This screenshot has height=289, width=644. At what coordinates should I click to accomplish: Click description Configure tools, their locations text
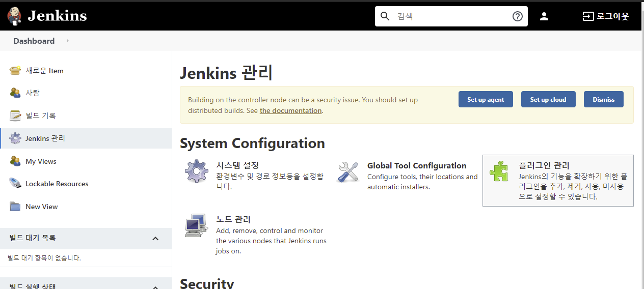(x=422, y=182)
